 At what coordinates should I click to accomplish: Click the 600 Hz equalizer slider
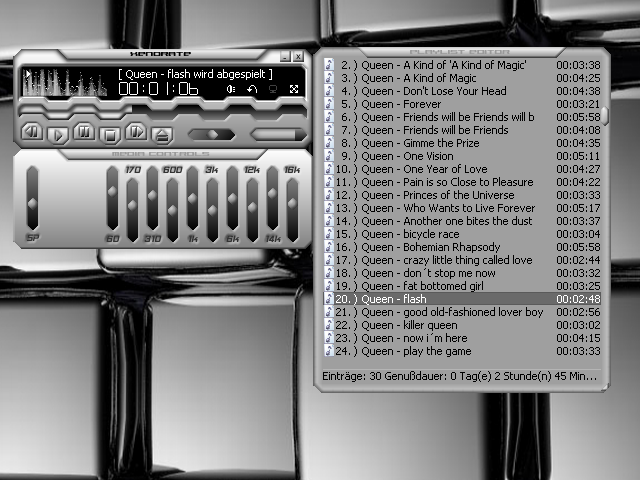tap(172, 210)
